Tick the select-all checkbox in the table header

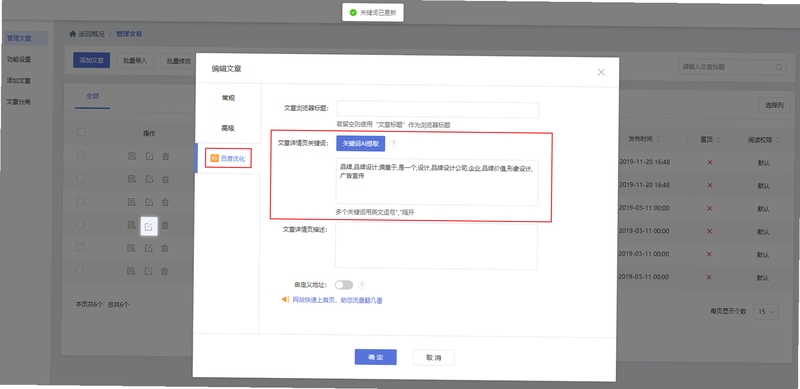point(81,132)
